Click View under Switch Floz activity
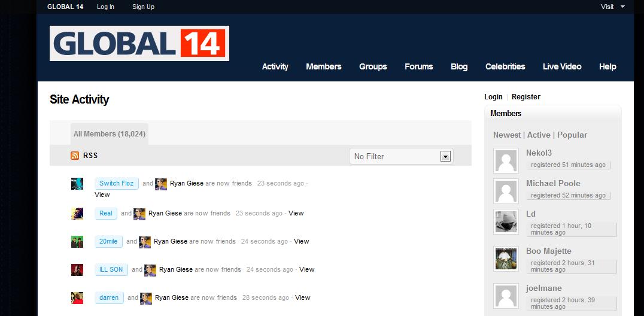The image size is (644, 316). point(102,195)
